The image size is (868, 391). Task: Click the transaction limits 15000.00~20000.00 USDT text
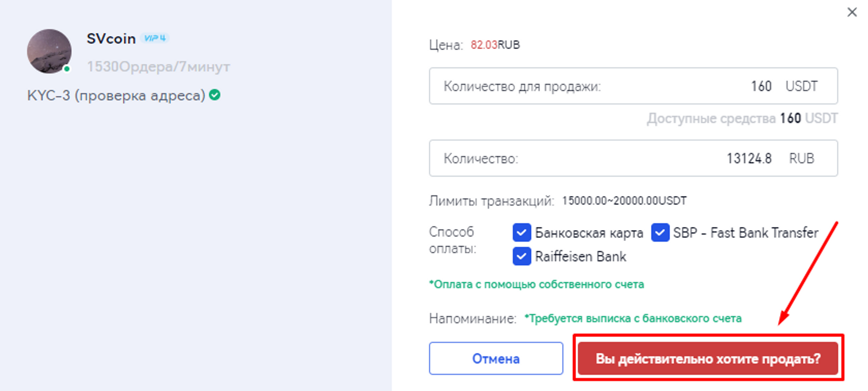point(624,201)
